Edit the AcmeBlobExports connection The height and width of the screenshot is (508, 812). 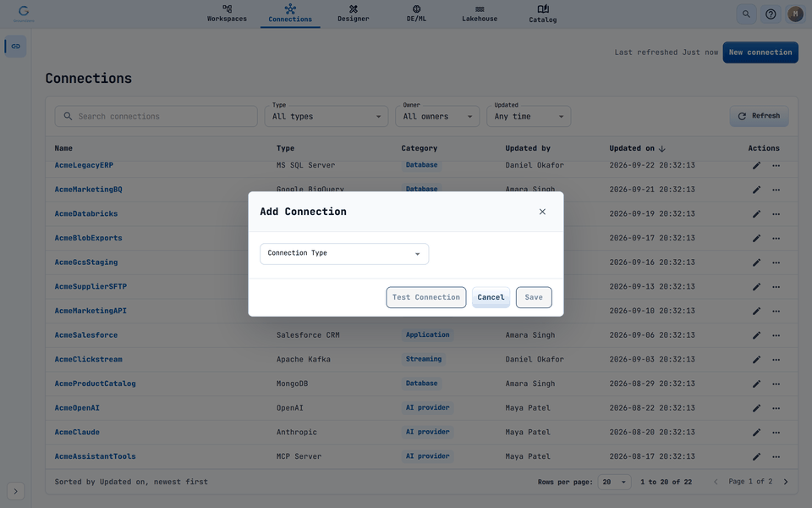756,239
